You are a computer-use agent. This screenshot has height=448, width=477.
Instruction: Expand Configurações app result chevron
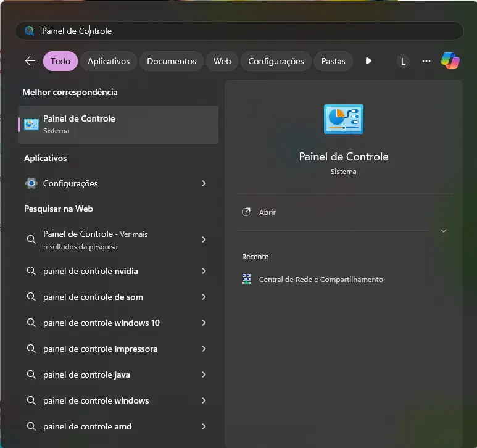pyautogui.click(x=204, y=183)
